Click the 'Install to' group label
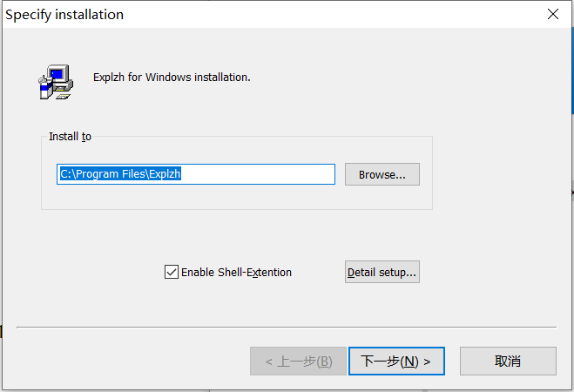 [x=70, y=137]
